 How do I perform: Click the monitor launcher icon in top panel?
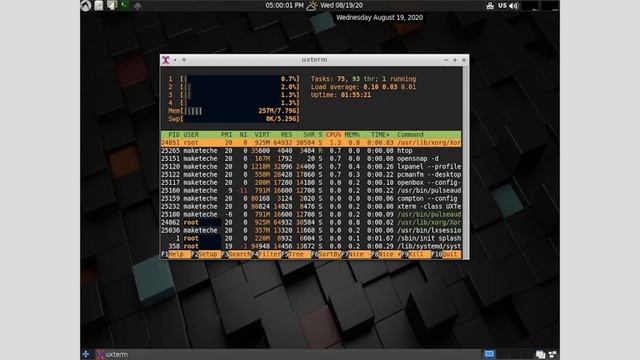pos(112,5)
